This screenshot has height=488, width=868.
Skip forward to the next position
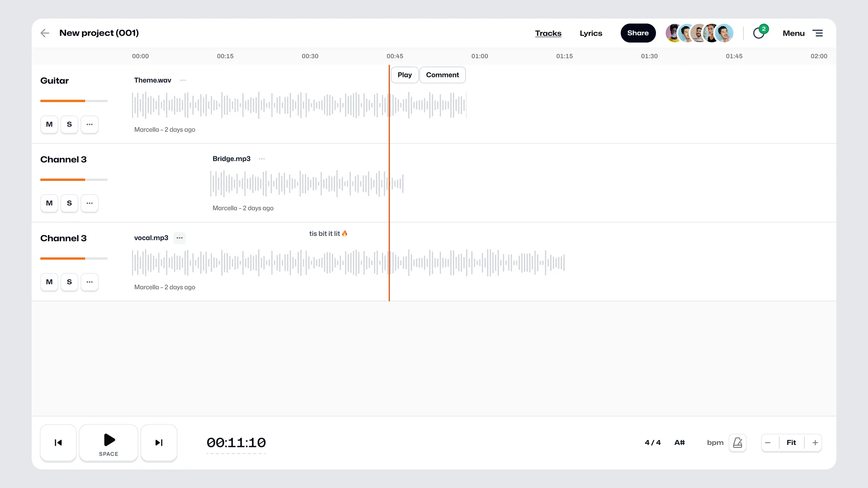[159, 443]
